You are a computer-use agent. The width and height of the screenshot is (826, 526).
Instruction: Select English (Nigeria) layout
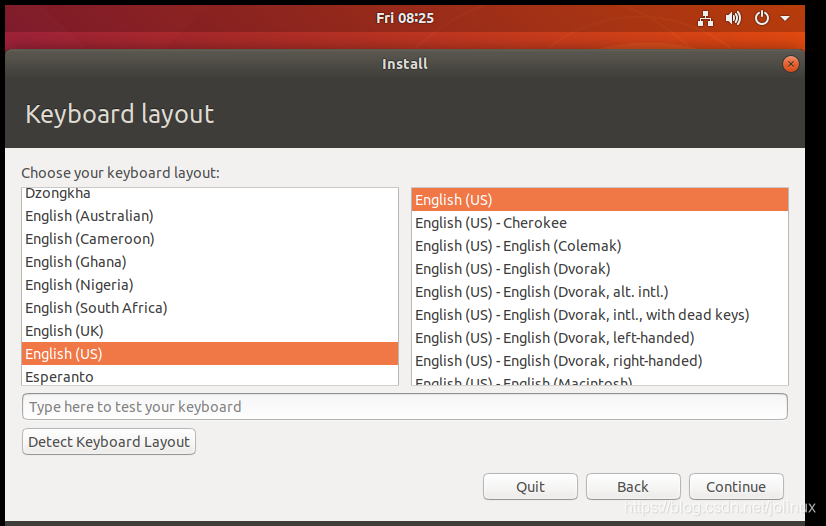(x=210, y=285)
